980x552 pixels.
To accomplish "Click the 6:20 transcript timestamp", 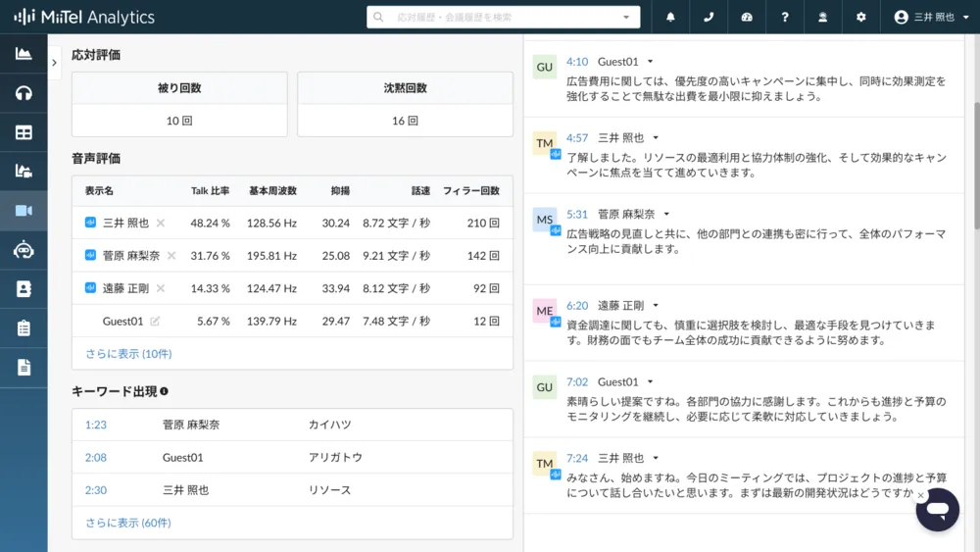I will point(577,306).
